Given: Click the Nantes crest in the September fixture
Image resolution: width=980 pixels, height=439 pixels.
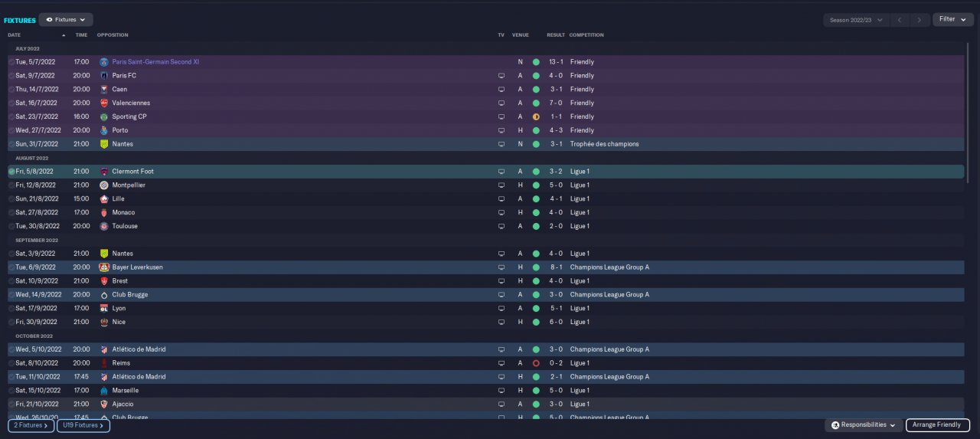Looking at the screenshot, I should click(x=104, y=254).
